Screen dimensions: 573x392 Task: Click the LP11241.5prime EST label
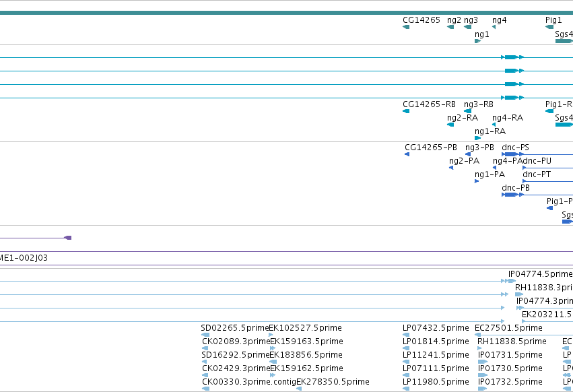436,355
